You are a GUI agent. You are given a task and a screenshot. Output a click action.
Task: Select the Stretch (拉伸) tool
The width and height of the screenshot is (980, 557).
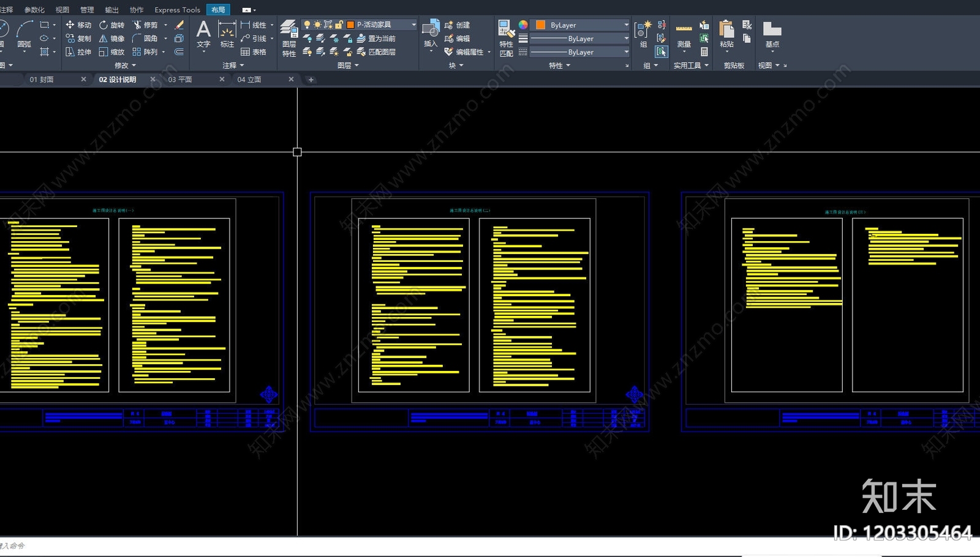(x=78, y=52)
